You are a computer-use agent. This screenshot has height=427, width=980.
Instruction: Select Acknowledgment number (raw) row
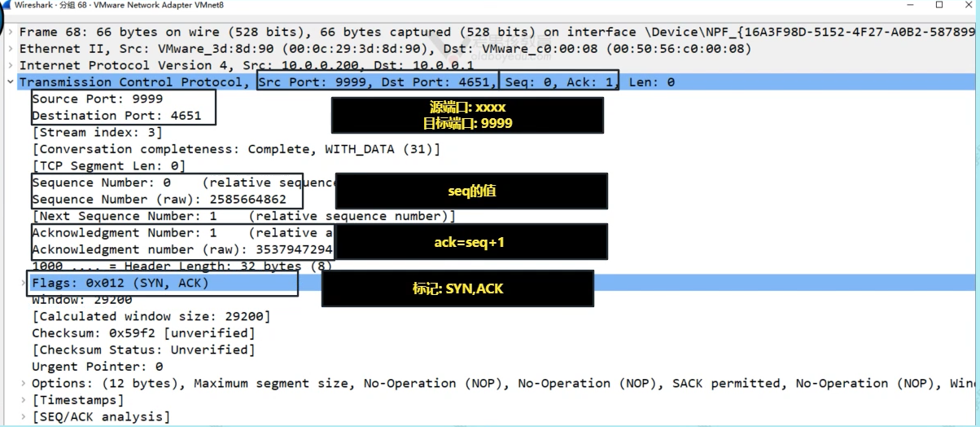pyautogui.click(x=182, y=249)
